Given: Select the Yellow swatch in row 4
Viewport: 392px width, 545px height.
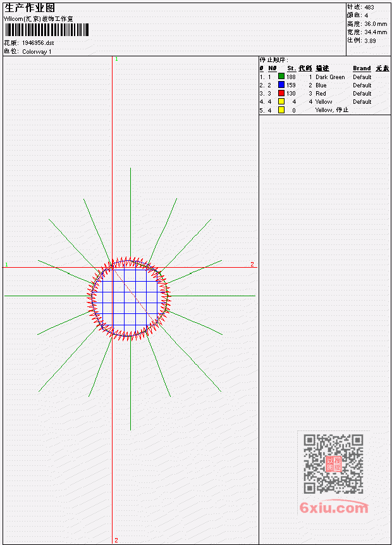Looking at the screenshot, I should click(x=281, y=101).
